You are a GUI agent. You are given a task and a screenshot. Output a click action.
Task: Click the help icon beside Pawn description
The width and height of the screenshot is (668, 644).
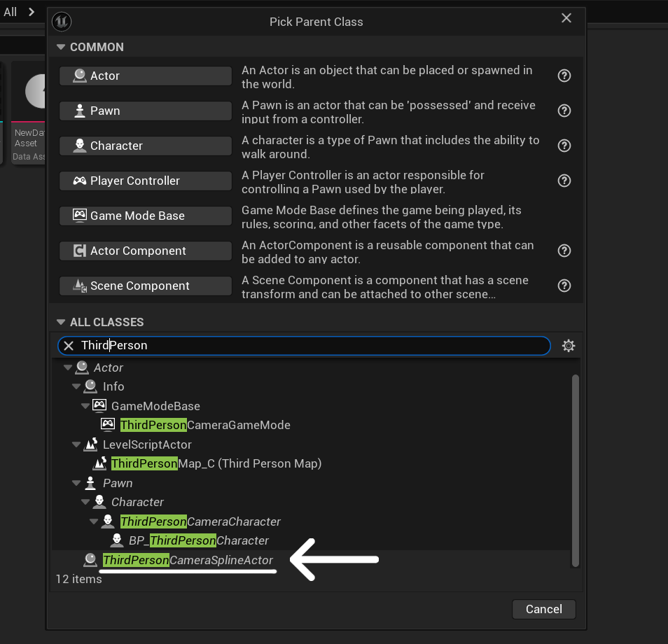564,111
